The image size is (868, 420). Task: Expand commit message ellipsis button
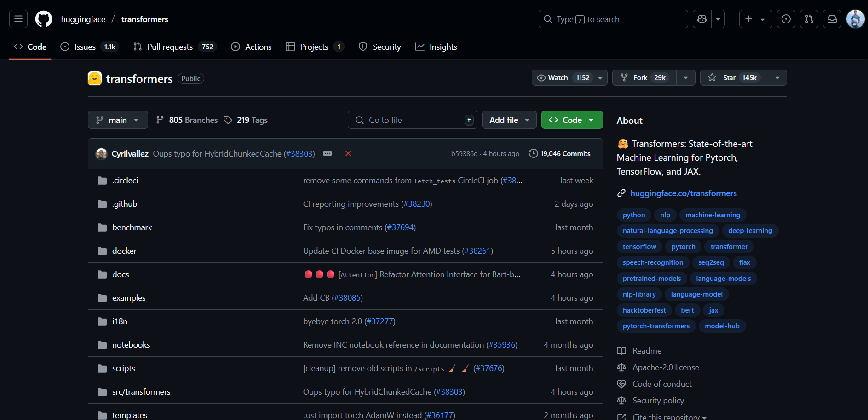pyautogui.click(x=328, y=153)
